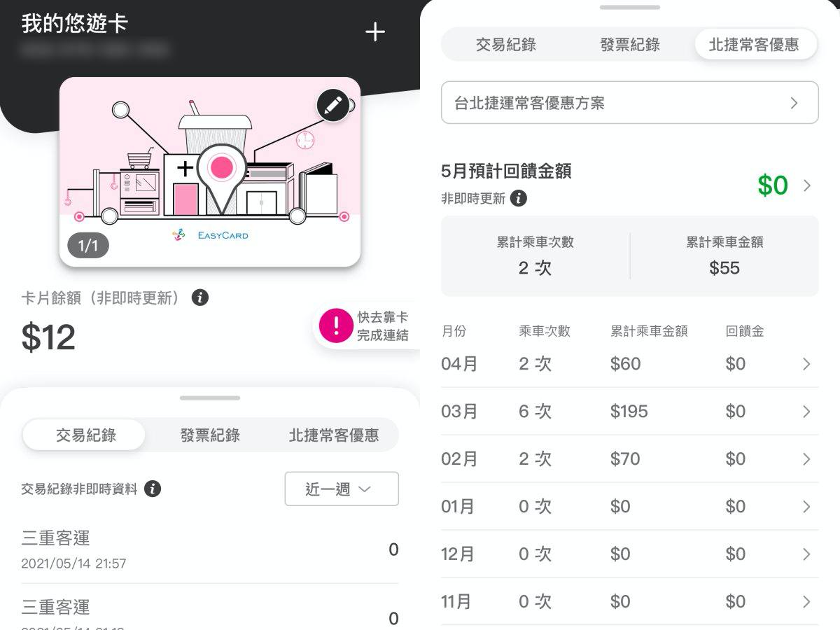Tap the pink exclamation alert icon
Screen dimensions: 840x630
pos(336,325)
